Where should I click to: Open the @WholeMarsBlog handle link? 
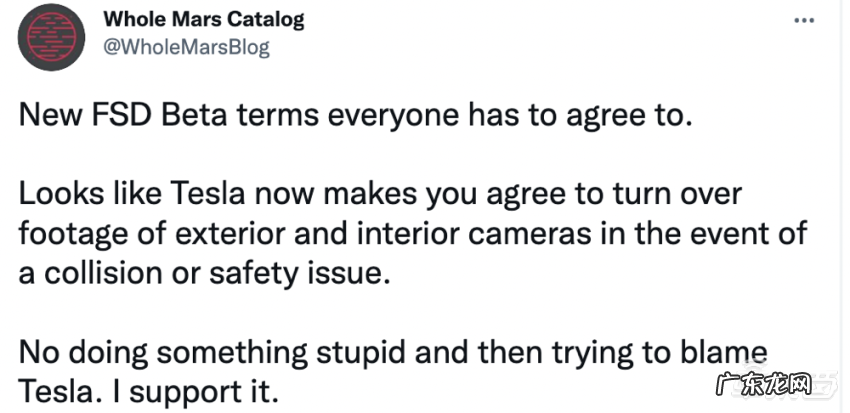pyautogui.click(x=186, y=47)
